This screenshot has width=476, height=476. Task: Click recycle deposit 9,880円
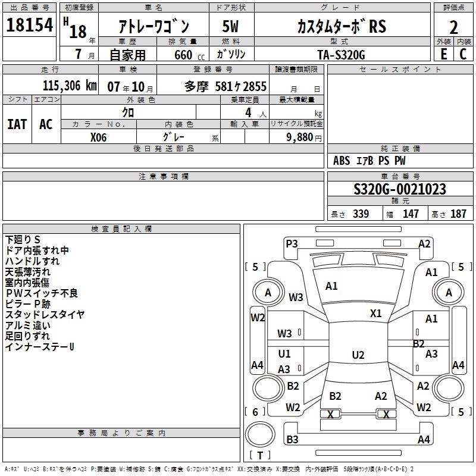(304, 137)
